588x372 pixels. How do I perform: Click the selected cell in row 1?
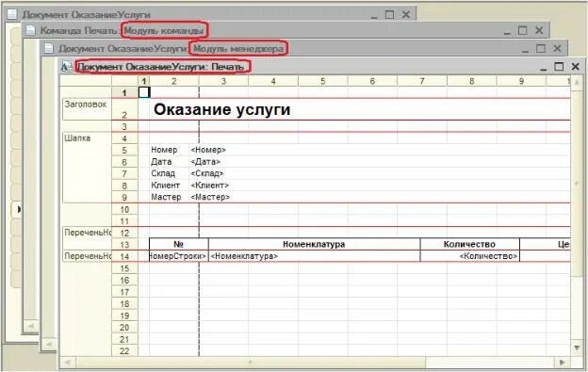click(x=144, y=92)
